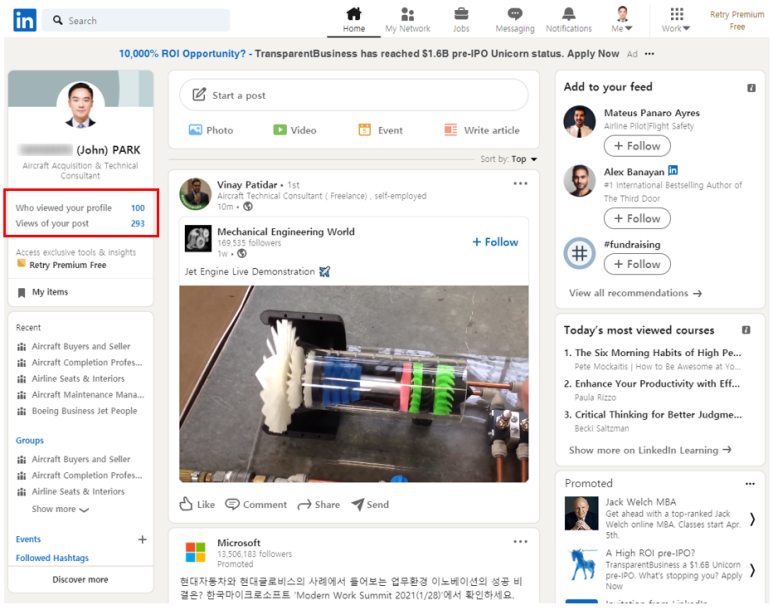Image resolution: width=773 pixels, height=610 pixels.
Task: Open Messaging speech bubble icon
Action: point(515,14)
